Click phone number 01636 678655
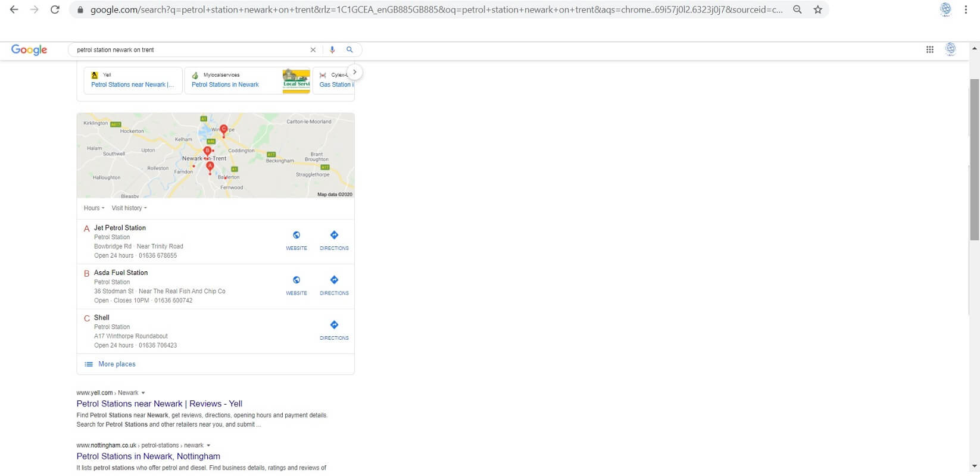 coord(158,256)
